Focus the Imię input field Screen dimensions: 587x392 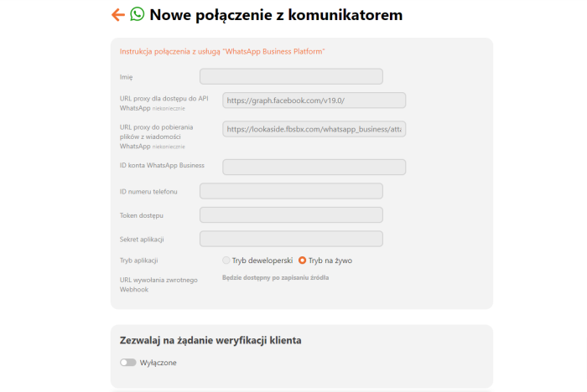pyautogui.click(x=291, y=76)
